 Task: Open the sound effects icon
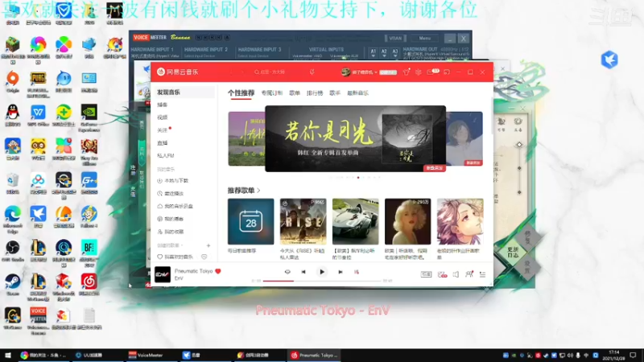442,274
